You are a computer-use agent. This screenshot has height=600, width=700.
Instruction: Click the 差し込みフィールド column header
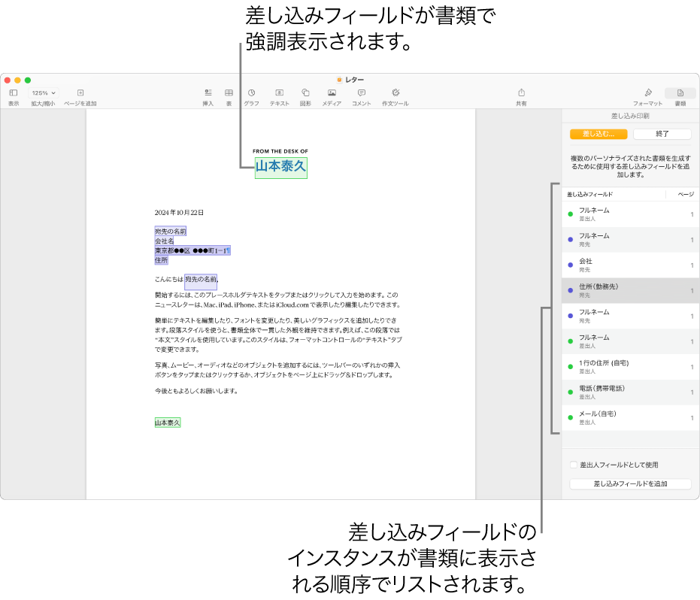[x=589, y=194]
